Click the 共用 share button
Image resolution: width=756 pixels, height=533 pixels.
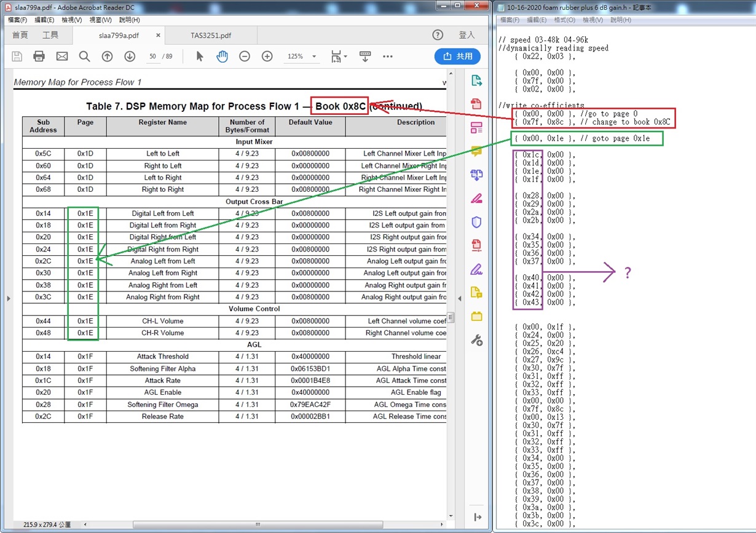[x=457, y=57]
